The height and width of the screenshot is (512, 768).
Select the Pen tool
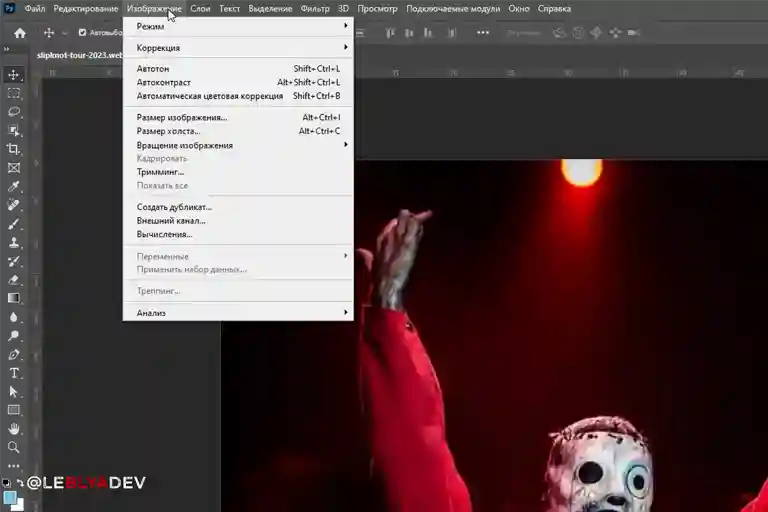click(14, 354)
